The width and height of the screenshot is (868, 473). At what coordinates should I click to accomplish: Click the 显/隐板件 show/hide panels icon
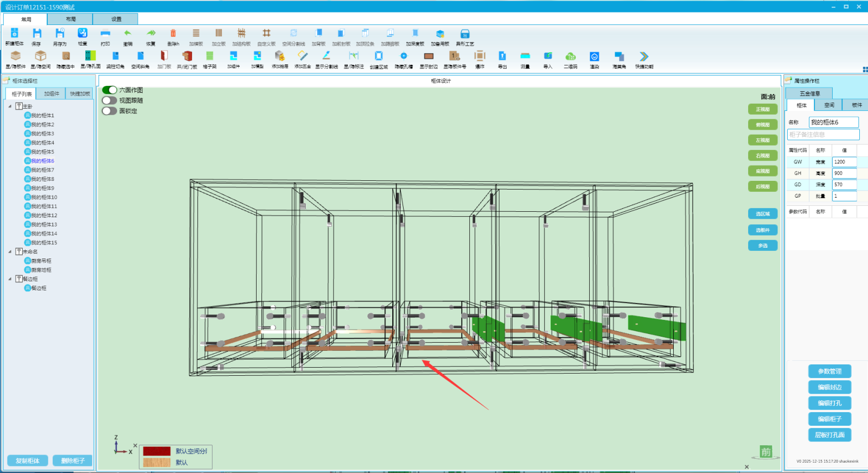click(16, 56)
